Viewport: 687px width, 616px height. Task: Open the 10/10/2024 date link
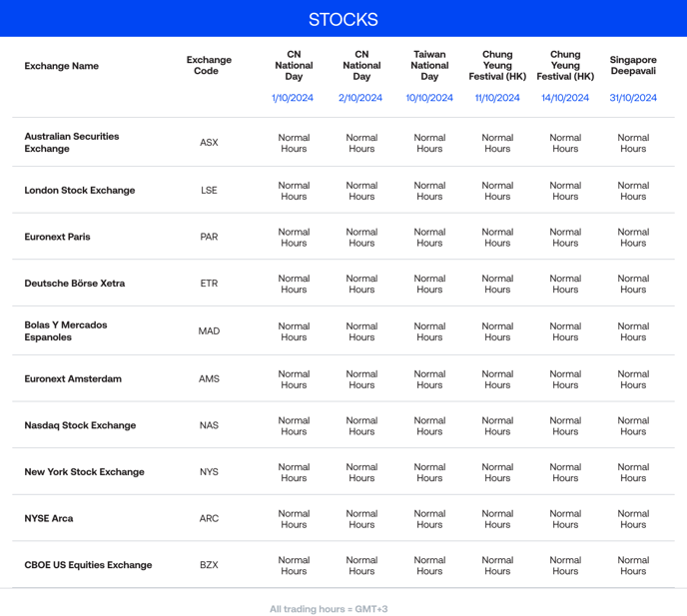pos(429,98)
